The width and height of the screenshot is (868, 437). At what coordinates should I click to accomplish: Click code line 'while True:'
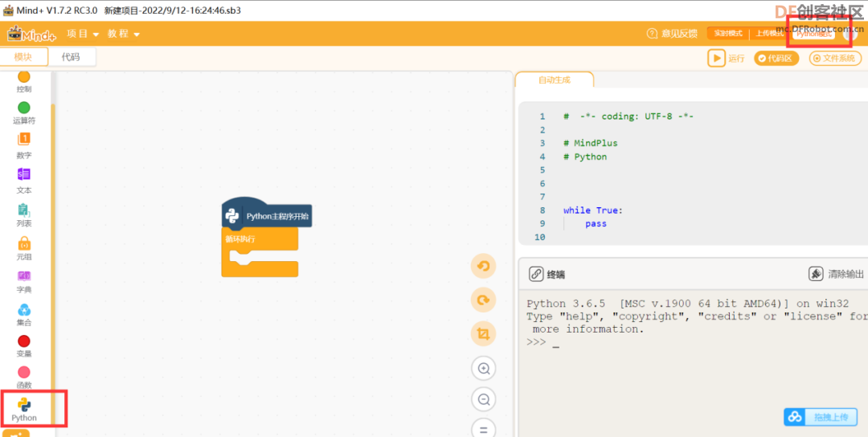click(x=593, y=210)
